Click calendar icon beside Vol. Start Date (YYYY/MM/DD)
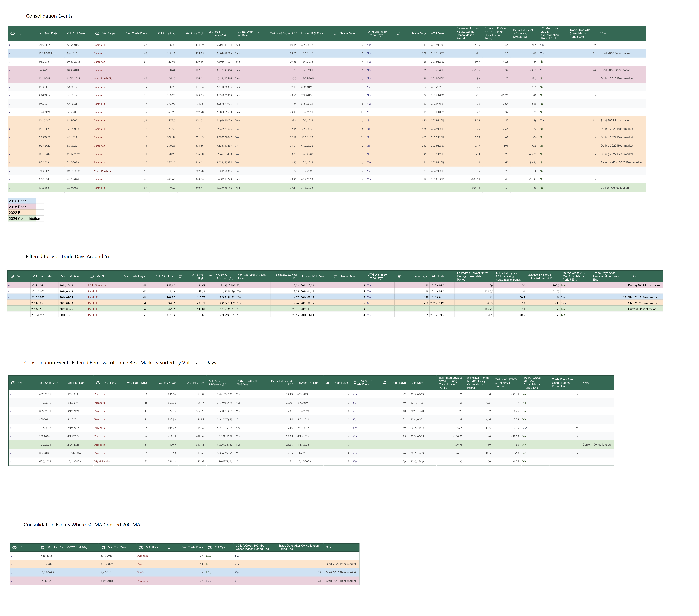The width and height of the screenshot is (699, 616). 43,547
